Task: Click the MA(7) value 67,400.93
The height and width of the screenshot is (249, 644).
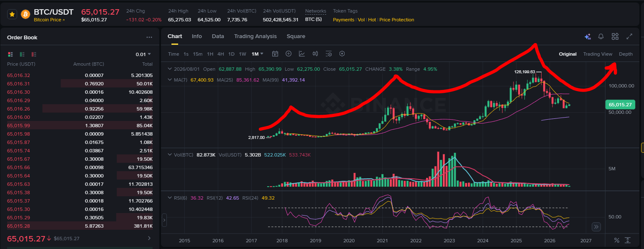Action: coord(202,80)
